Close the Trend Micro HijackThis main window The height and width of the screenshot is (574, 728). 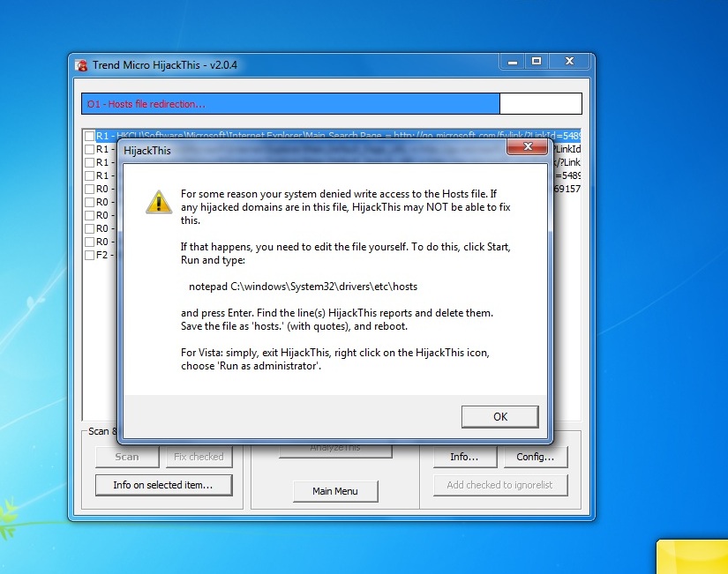pyautogui.click(x=570, y=62)
